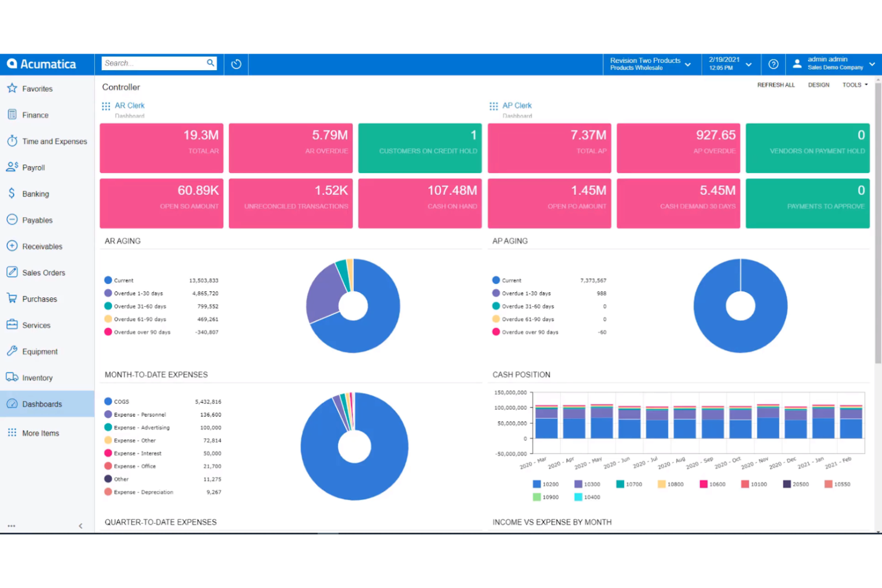Click the Receivables plus-circle icon
The image size is (882, 588).
pos(12,245)
